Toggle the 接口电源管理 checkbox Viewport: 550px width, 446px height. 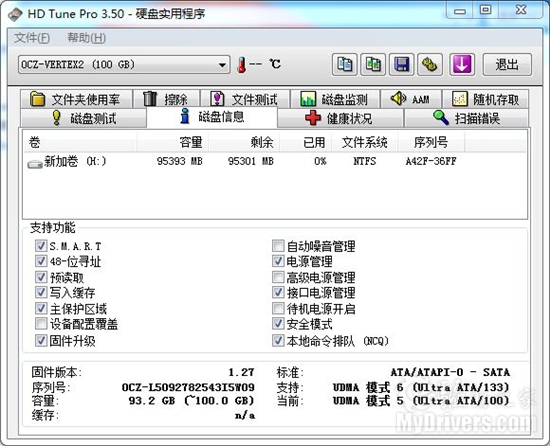click(x=278, y=292)
